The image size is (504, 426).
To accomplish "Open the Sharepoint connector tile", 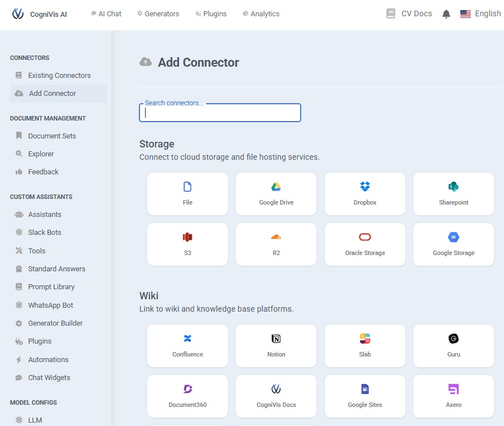I will [x=454, y=194].
